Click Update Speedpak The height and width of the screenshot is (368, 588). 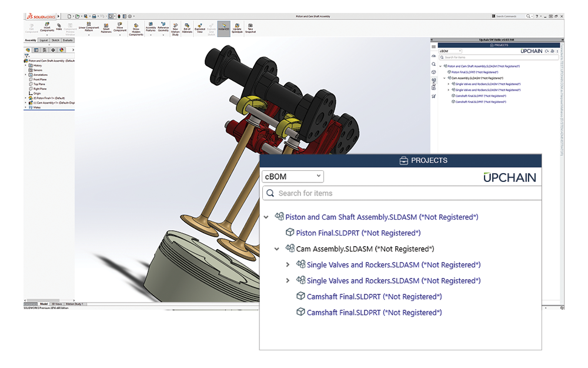[237, 28]
